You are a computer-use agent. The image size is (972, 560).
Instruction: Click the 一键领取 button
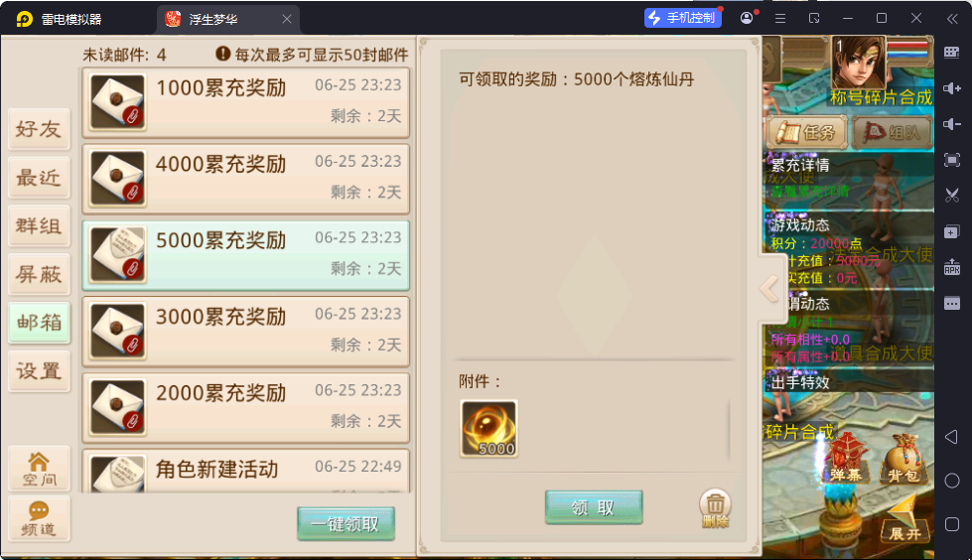pyautogui.click(x=346, y=523)
